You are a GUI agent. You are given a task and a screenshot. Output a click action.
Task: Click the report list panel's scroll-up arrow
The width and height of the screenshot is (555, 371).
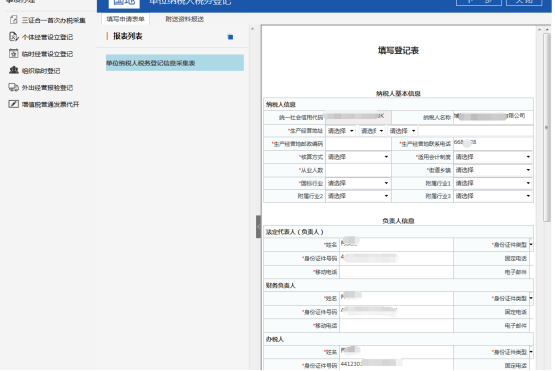coord(252,29)
